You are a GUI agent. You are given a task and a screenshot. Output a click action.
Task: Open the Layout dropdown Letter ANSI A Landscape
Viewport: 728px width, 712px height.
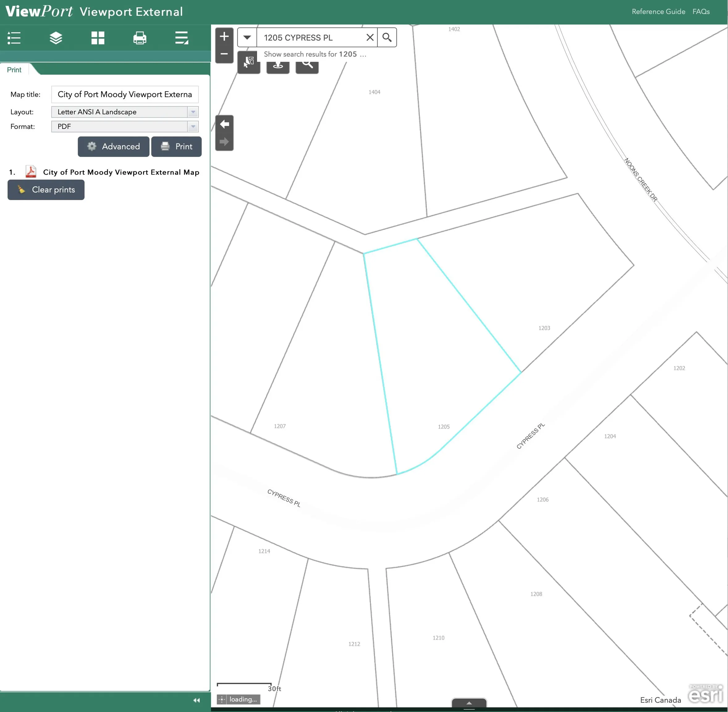click(125, 112)
